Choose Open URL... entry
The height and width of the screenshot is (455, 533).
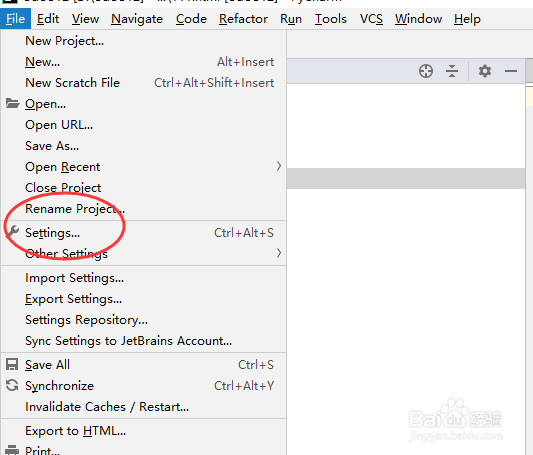tap(143, 125)
